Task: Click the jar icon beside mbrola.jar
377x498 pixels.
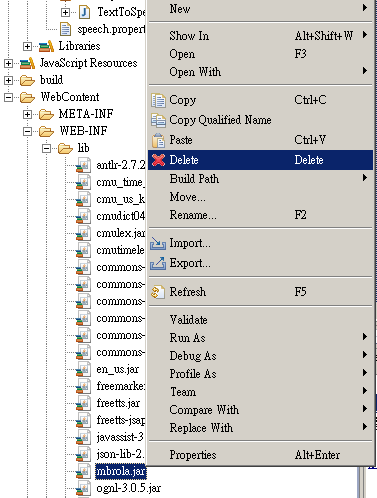Action: [x=83, y=471]
